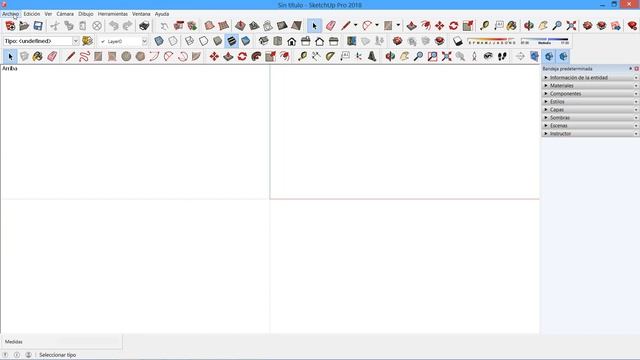
Task: Choose the Polygon tool in large toolset
Action: click(140, 56)
